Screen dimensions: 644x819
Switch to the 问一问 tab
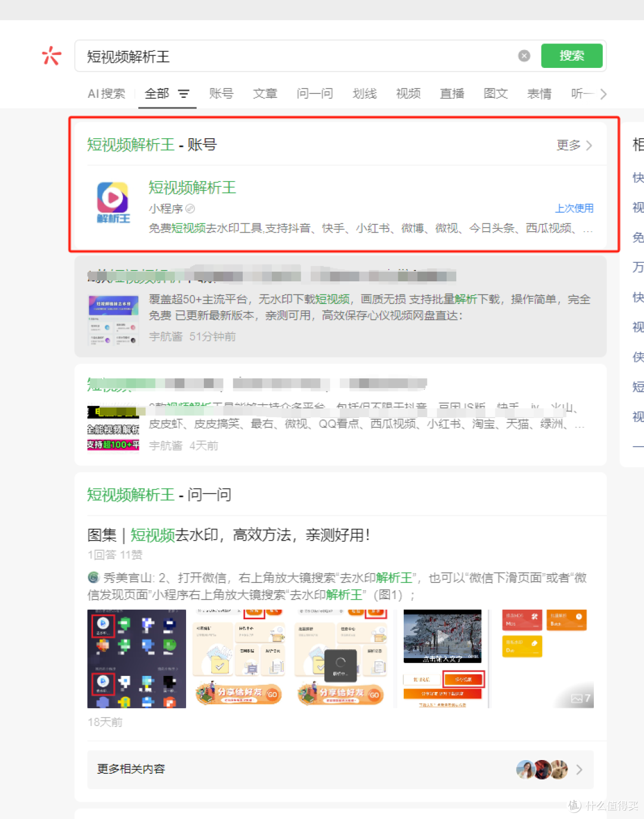pyautogui.click(x=315, y=94)
